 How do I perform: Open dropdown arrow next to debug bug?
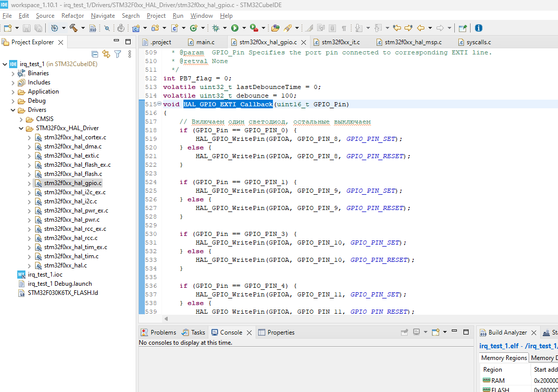click(x=225, y=28)
